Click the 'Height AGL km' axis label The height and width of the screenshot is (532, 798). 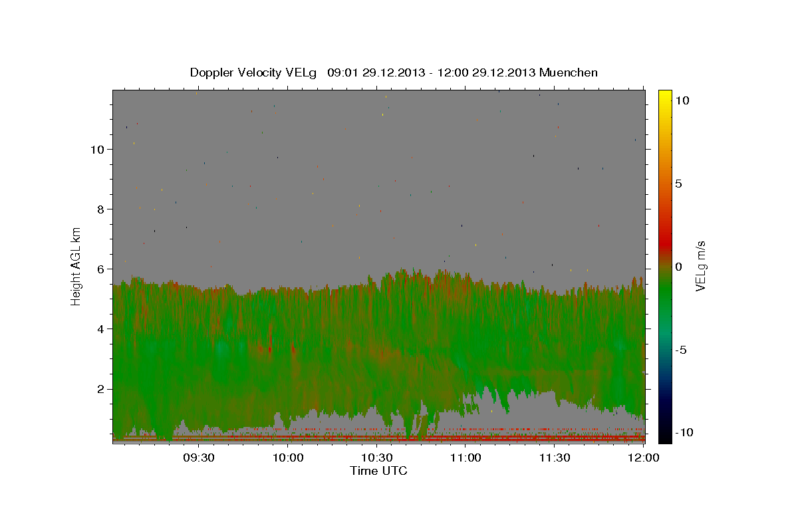[x=76, y=267]
